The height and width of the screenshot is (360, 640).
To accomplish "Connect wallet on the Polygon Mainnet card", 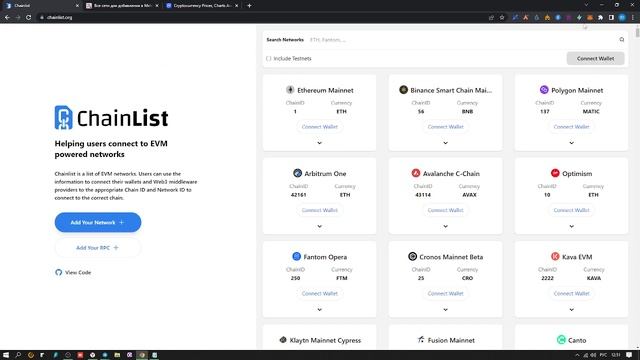I will (x=571, y=127).
